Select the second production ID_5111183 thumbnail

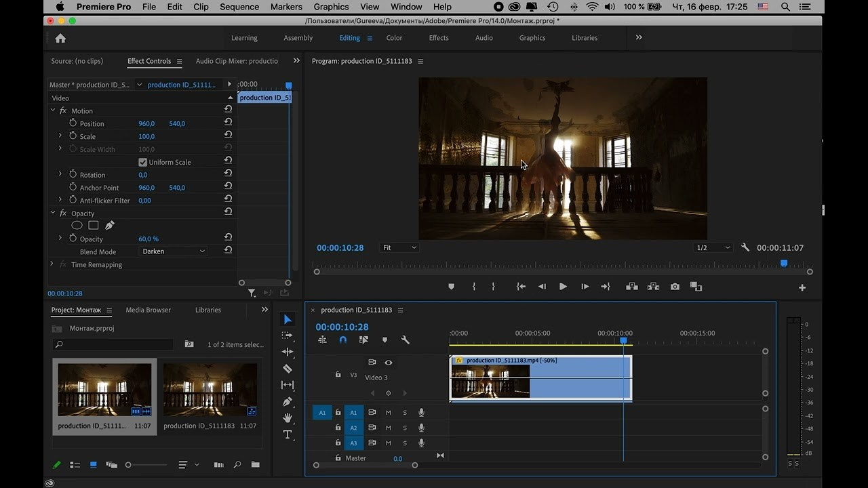[x=210, y=389]
